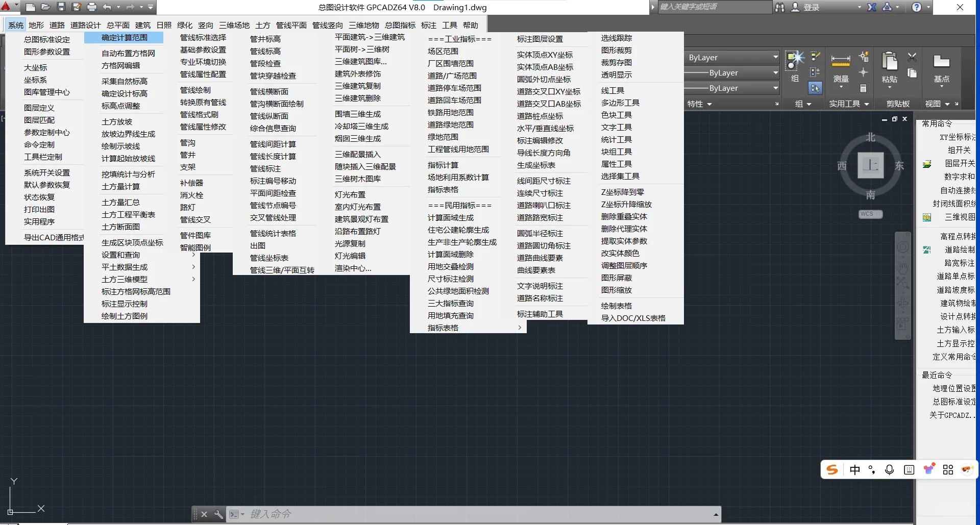Click the 三维视图 icon in the right panel
980x525 pixels.
(x=926, y=217)
